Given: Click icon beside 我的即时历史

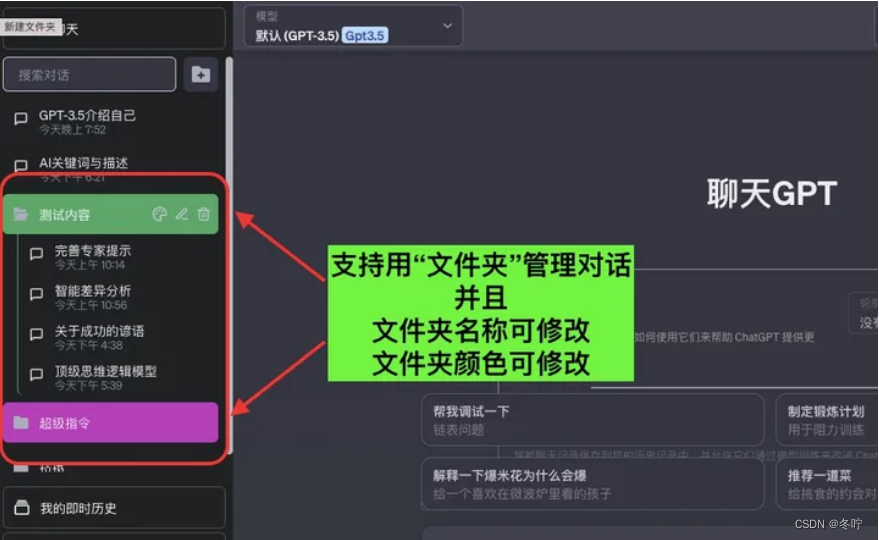Looking at the screenshot, I should 22,507.
